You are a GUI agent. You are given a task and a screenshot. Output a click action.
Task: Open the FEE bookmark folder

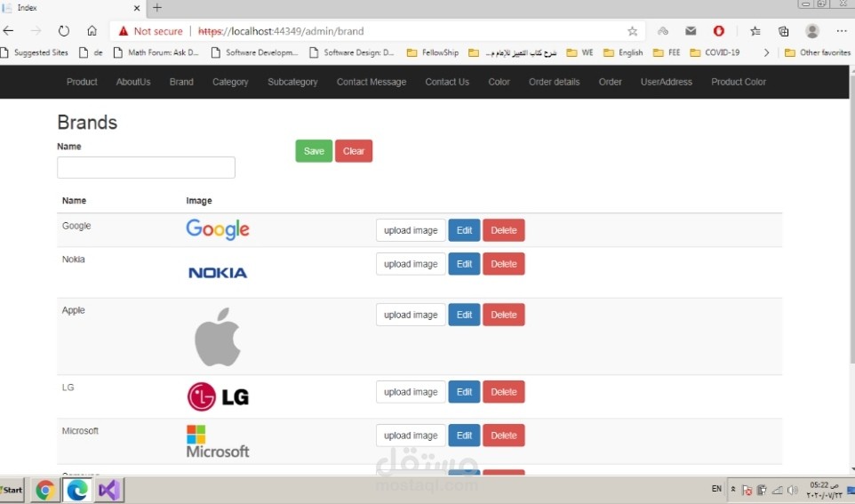[667, 52]
